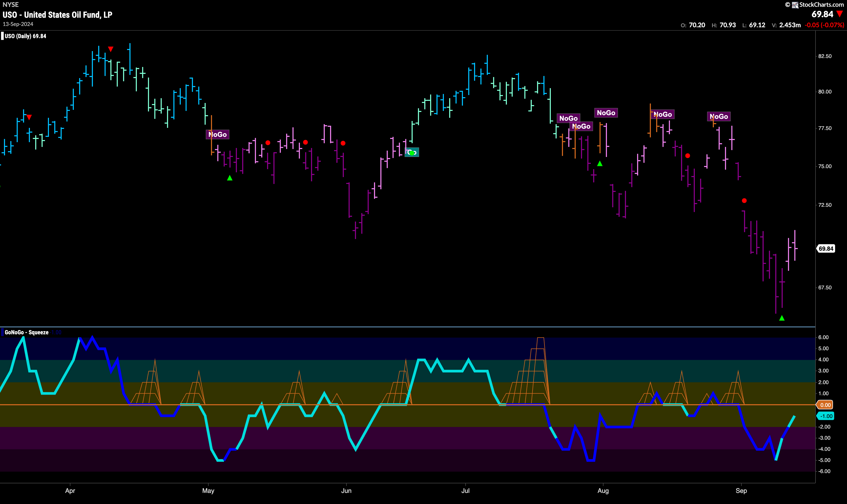Click the 72.50 price axis label
The width and height of the screenshot is (847, 504).
825,205
